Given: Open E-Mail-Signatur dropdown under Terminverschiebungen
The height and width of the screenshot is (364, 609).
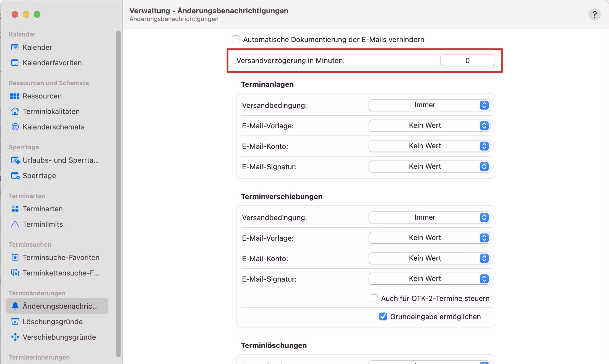Looking at the screenshot, I should pos(429,279).
